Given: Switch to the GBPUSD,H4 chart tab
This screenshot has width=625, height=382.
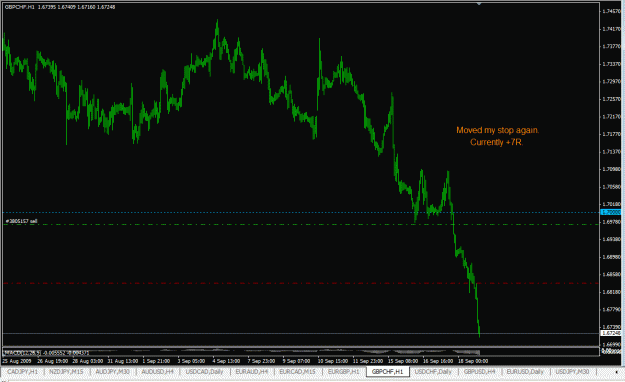Looking at the screenshot, I should [x=479, y=372].
